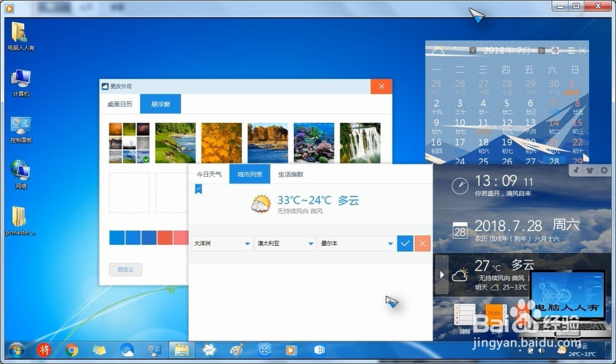The image size is (616, 364).
Task: Select July 10 in the calendar
Action: pyautogui.click(x=460, y=126)
